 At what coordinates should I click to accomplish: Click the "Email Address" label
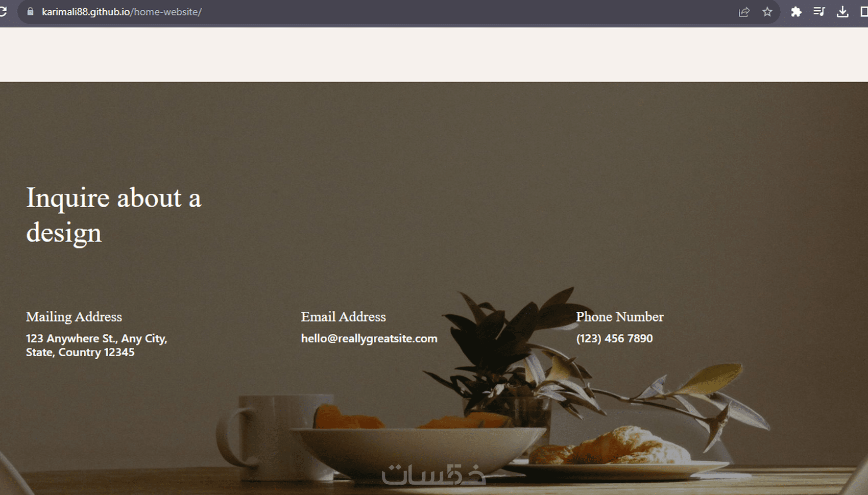343,317
